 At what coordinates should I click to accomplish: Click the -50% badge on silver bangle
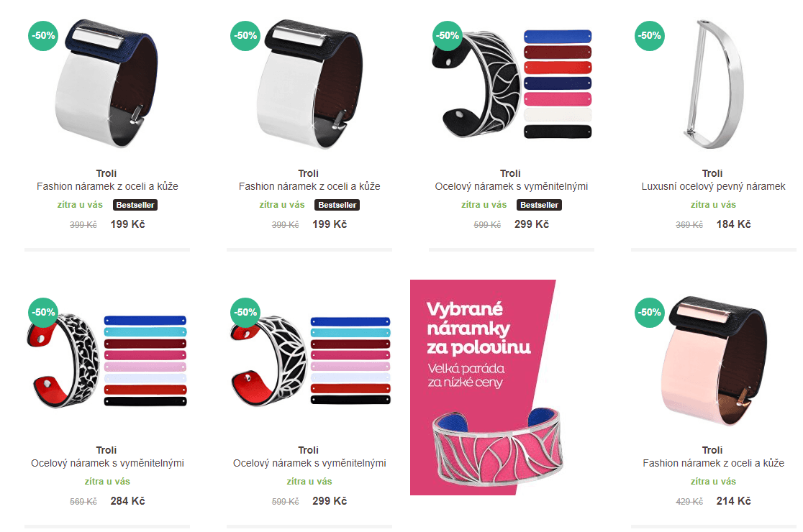649,36
